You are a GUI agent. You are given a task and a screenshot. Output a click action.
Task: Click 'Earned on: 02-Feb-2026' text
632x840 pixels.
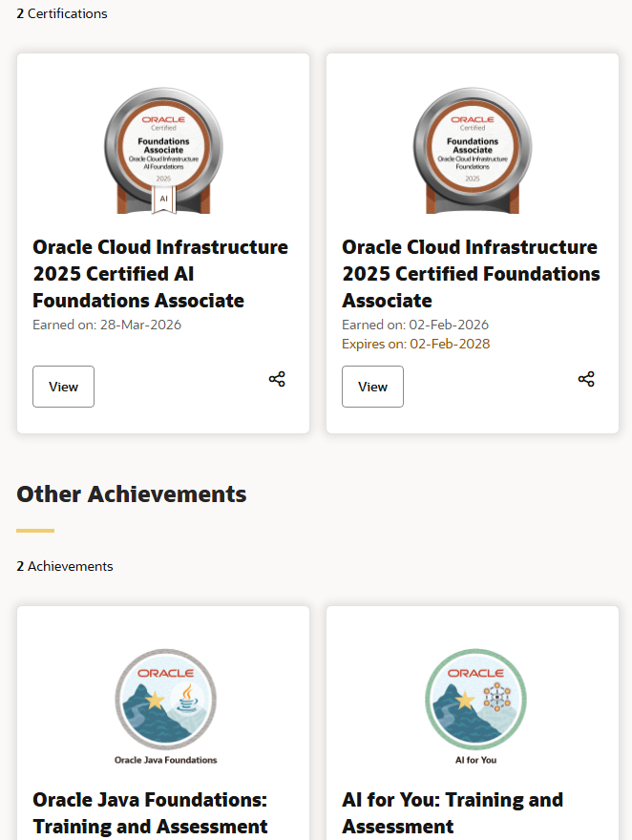415,325
